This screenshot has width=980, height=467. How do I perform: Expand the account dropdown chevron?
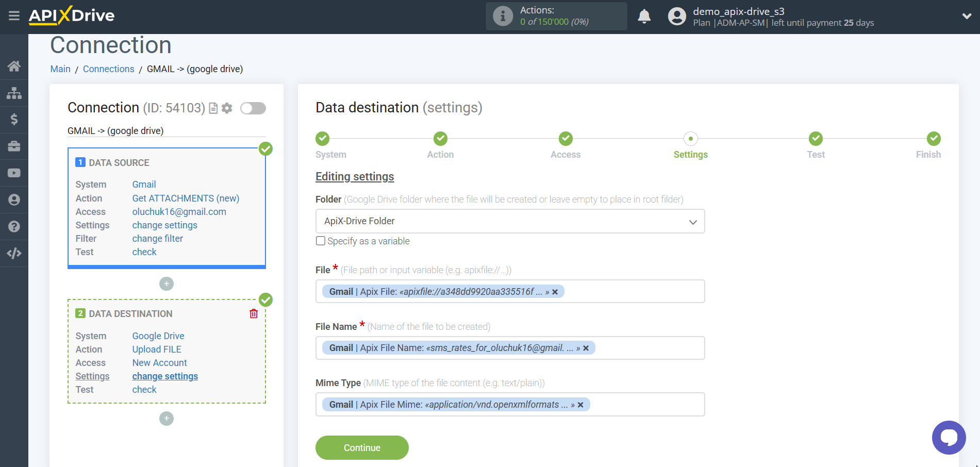(x=967, y=16)
